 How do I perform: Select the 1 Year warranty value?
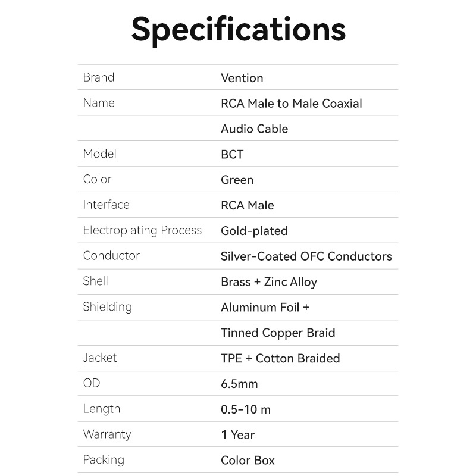coord(237,435)
